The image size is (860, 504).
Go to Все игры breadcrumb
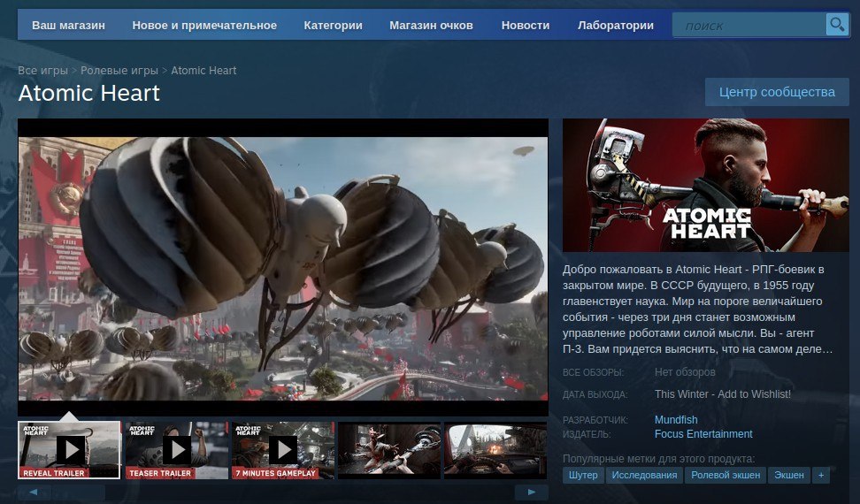pyautogui.click(x=42, y=70)
